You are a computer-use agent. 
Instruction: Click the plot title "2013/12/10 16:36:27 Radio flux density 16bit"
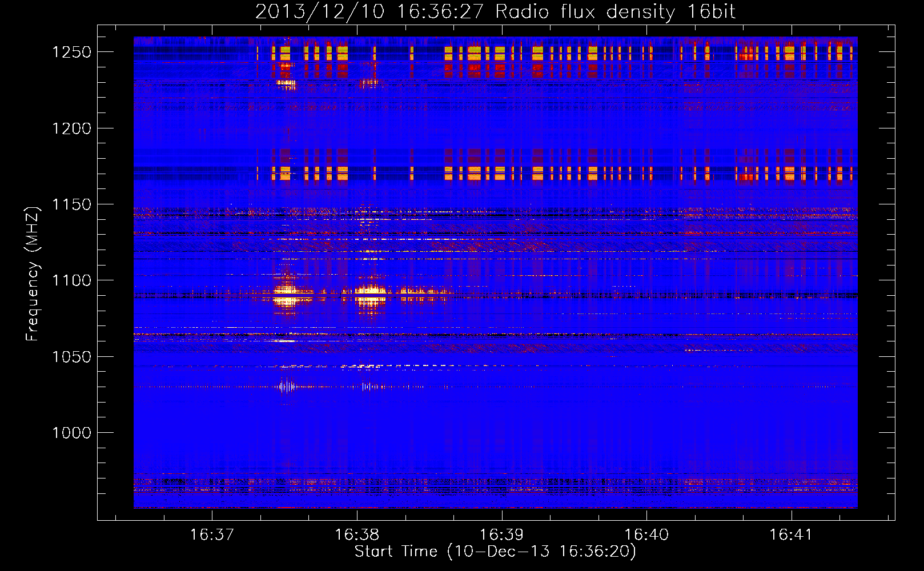point(495,12)
